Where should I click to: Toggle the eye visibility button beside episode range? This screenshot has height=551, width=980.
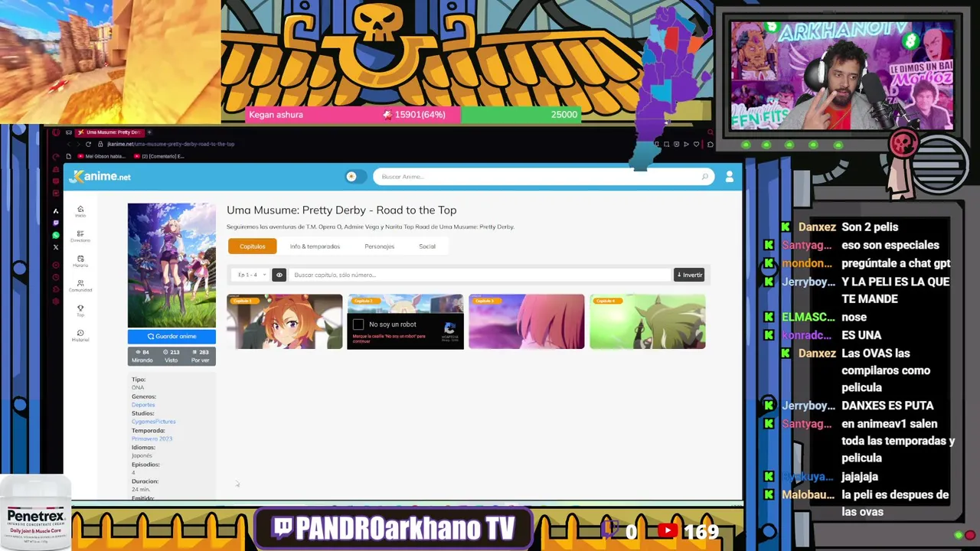coord(279,275)
